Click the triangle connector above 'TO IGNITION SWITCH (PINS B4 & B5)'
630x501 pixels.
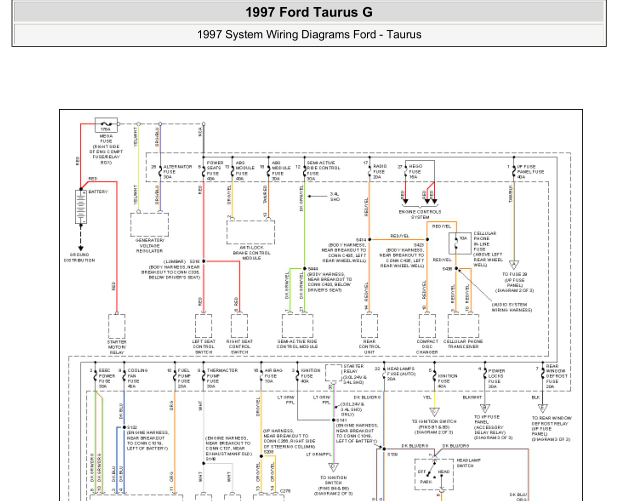pyautogui.click(x=333, y=468)
